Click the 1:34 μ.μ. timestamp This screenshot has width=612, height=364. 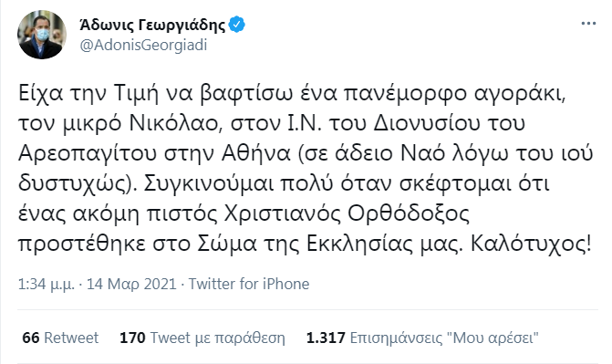(46, 284)
